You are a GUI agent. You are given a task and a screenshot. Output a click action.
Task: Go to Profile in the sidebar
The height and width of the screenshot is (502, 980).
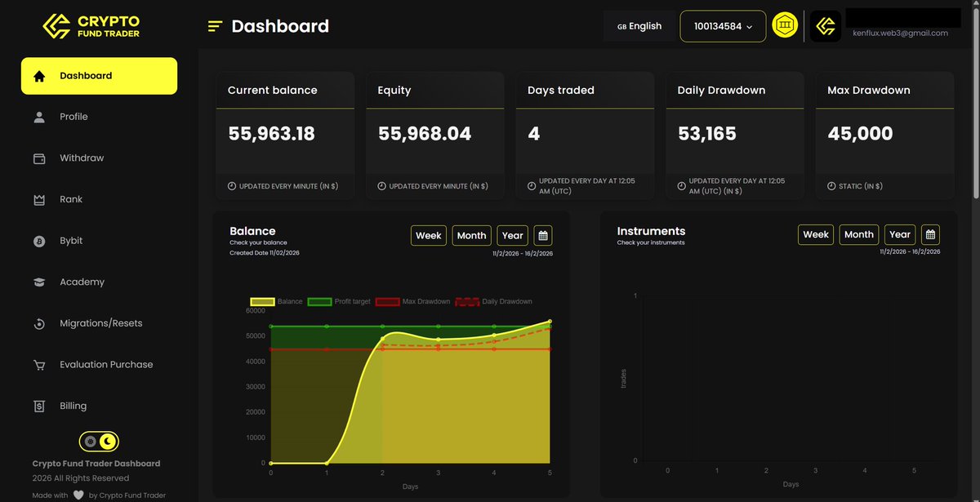[99, 117]
